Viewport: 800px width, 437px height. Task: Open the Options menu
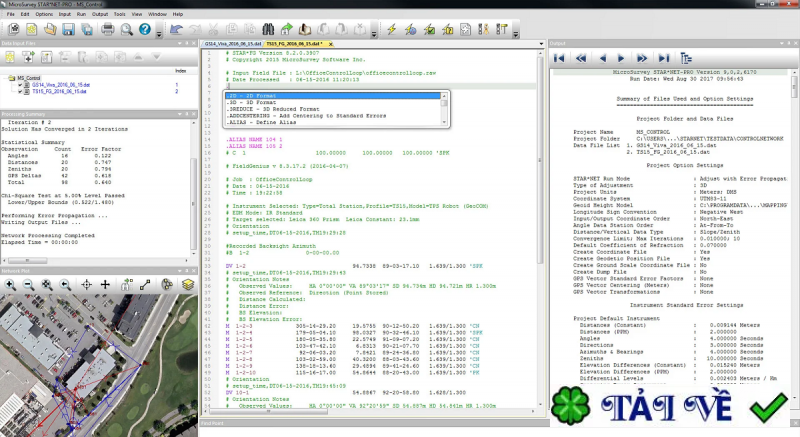(43, 15)
